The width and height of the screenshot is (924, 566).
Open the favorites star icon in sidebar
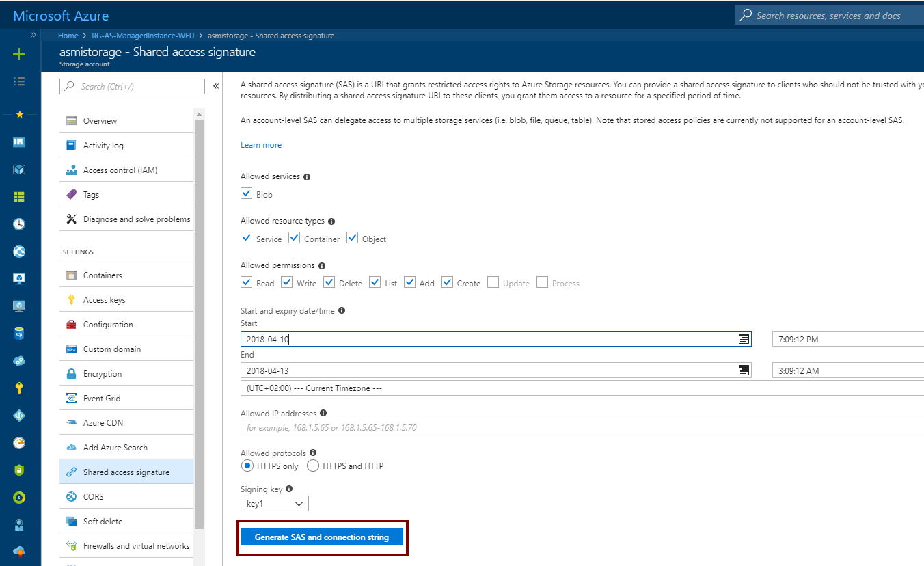[x=19, y=114]
